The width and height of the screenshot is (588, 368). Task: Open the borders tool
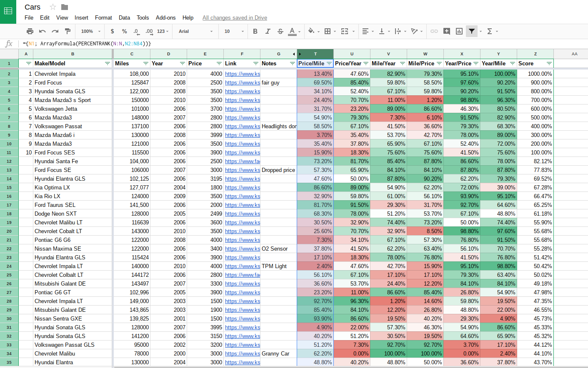tap(328, 31)
